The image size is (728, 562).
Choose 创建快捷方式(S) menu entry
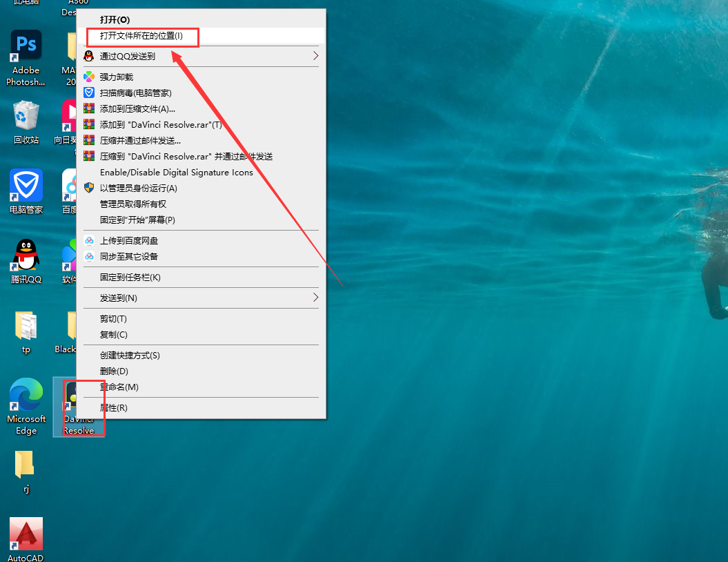click(x=201, y=356)
